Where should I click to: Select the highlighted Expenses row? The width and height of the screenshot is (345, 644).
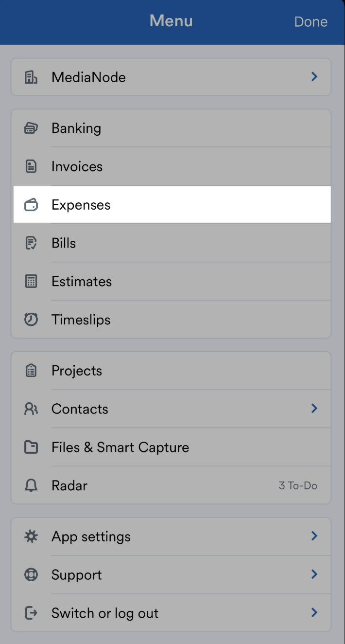pos(171,205)
